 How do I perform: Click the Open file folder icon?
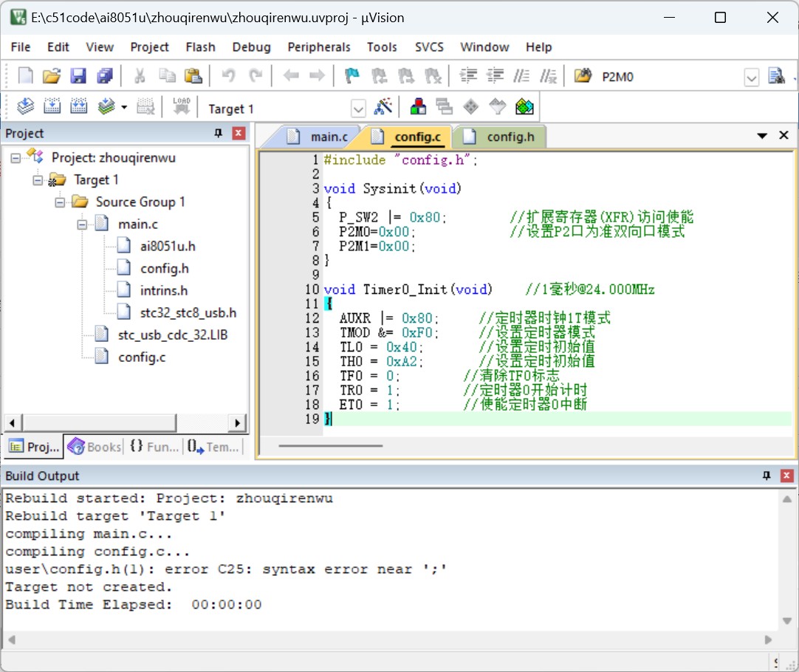click(x=52, y=76)
